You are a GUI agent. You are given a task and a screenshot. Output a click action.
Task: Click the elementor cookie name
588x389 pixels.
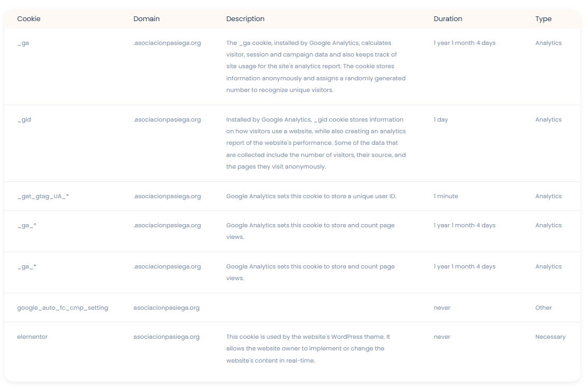[x=32, y=337]
